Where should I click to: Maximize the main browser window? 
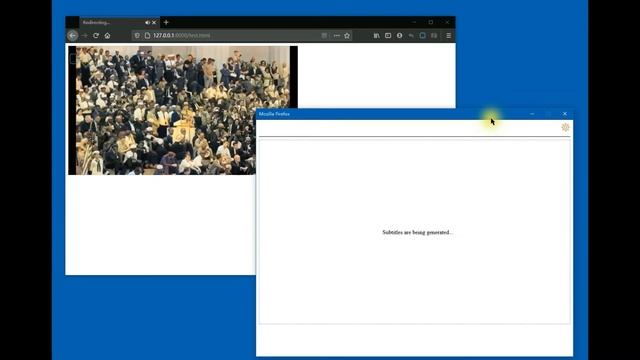pyautogui.click(x=431, y=22)
